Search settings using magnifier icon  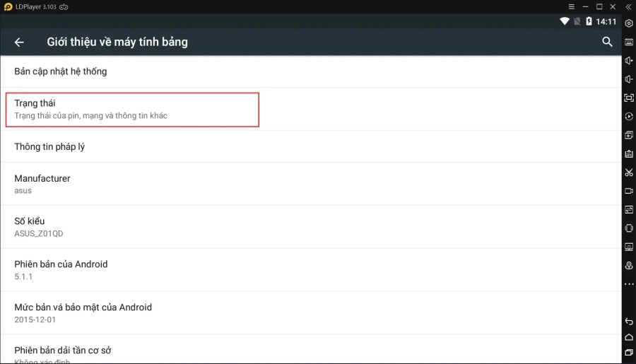[607, 42]
